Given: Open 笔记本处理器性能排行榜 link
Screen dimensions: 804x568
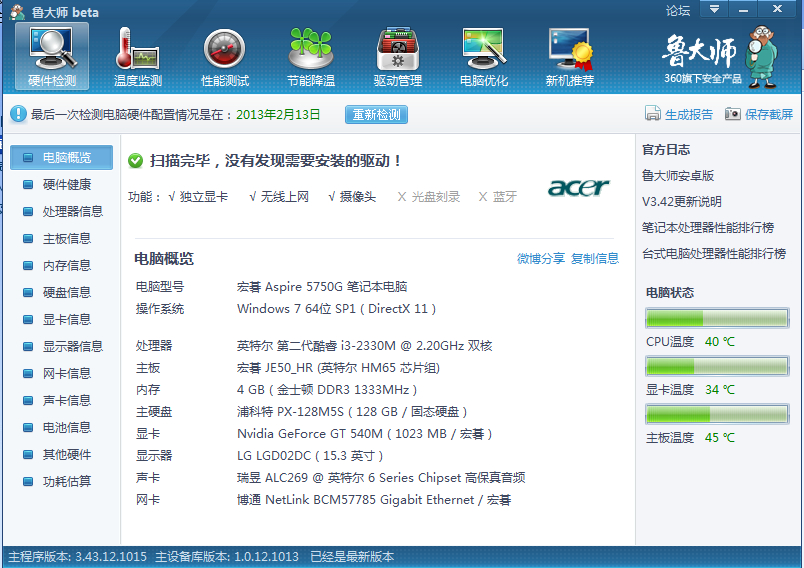Looking at the screenshot, I should tap(708, 228).
